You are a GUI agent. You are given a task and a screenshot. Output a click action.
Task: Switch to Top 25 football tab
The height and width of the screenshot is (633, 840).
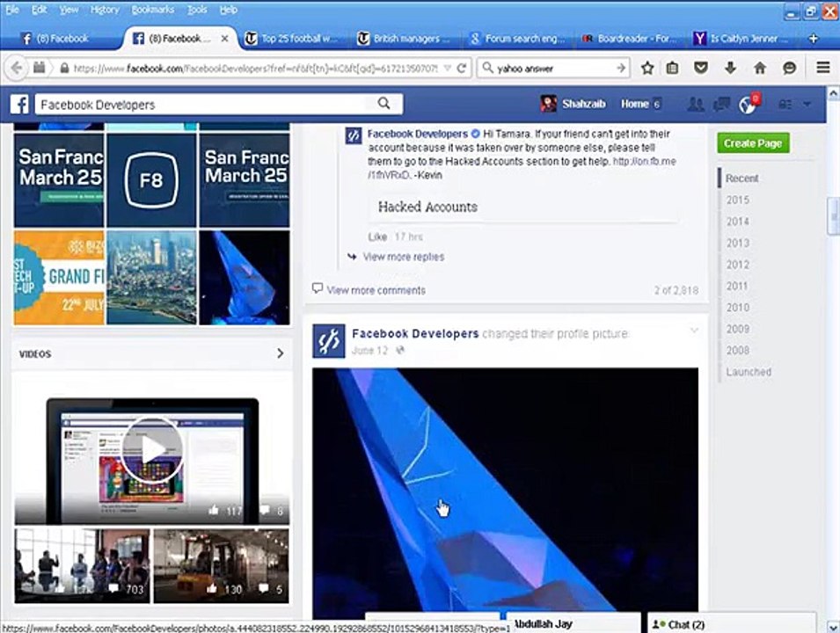(x=291, y=39)
